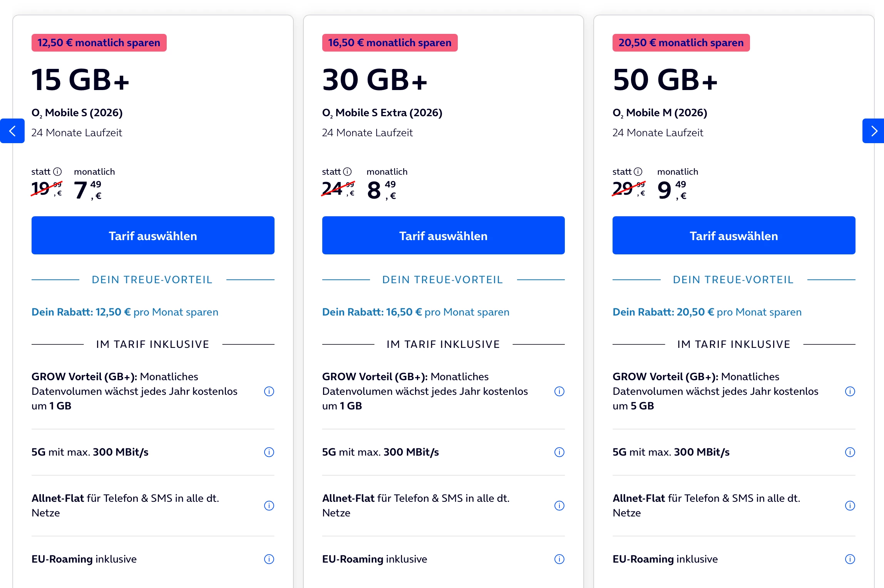Click the 12,50 € monatlich sparen badge

click(99, 43)
